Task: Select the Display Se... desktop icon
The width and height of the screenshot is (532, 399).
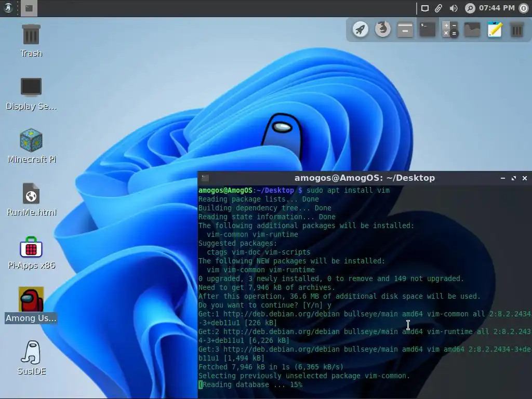Action: [x=31, y=94]
